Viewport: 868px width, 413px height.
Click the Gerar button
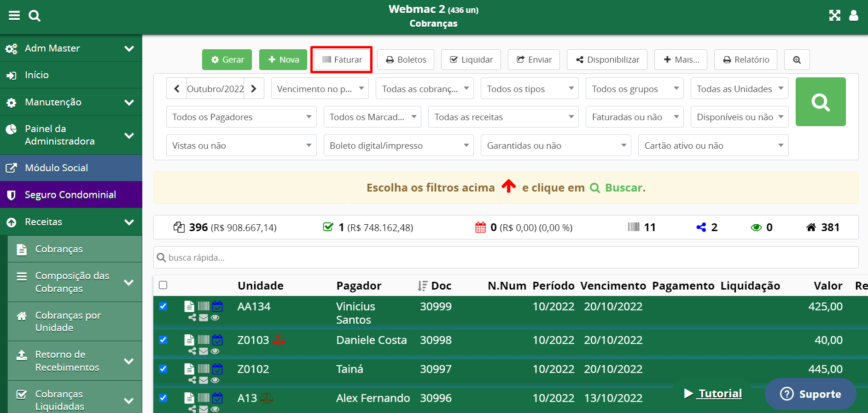227,59
